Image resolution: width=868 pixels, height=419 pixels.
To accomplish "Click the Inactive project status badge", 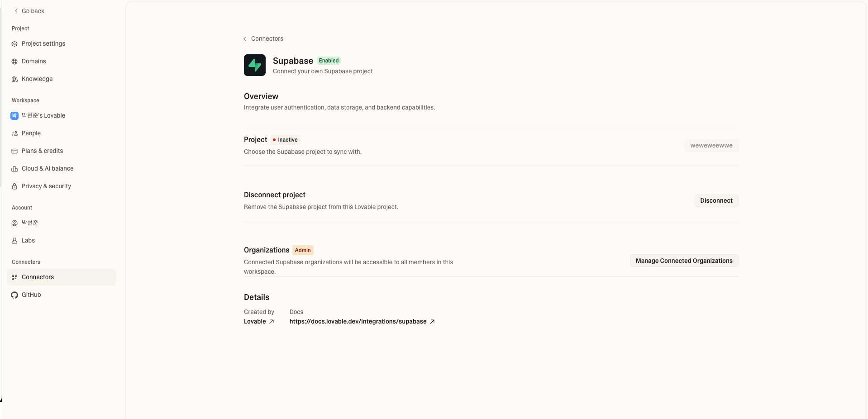I will click(x=286, y=140).
